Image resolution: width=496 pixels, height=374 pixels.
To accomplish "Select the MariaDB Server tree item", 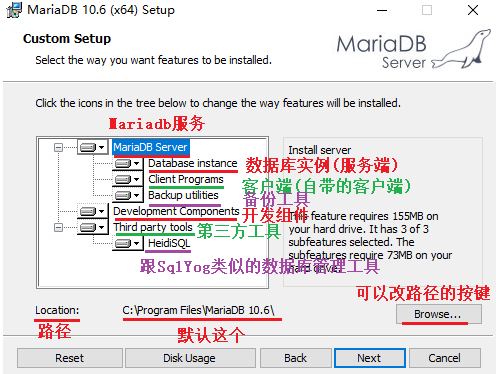I will pos(151,147).
